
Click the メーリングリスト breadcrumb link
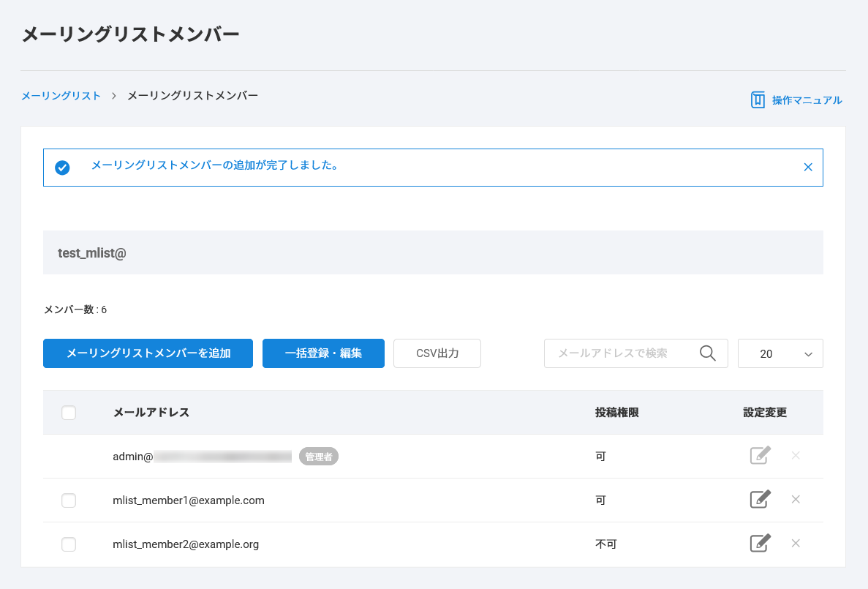tap(61, 96)
